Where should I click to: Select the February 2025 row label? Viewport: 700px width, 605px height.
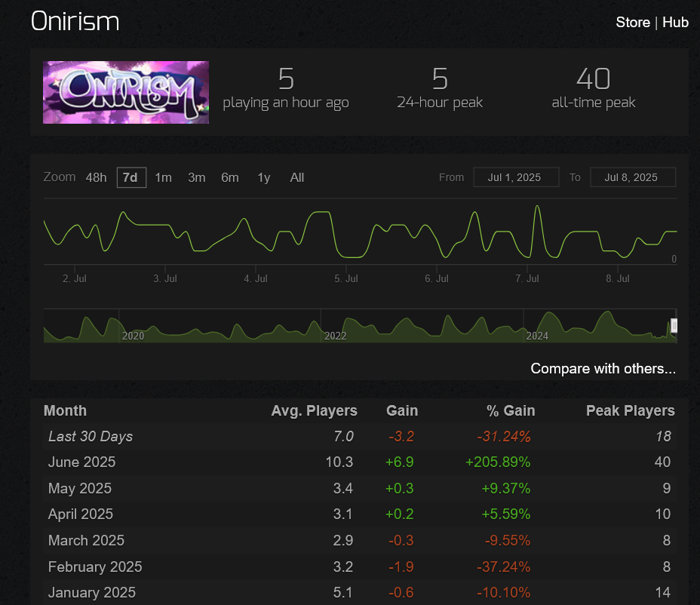[x=95, y=567]
